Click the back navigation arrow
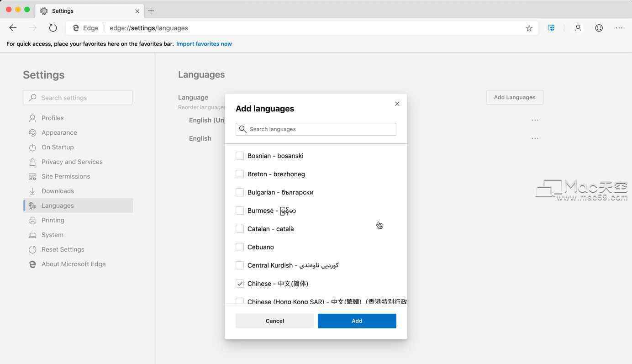 coord(13,28)
